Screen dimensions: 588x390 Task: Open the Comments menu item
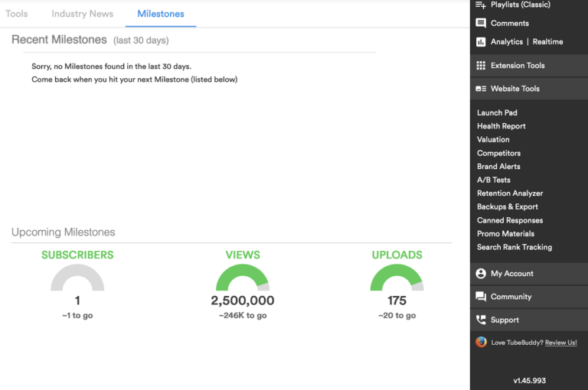click(510, 23)
